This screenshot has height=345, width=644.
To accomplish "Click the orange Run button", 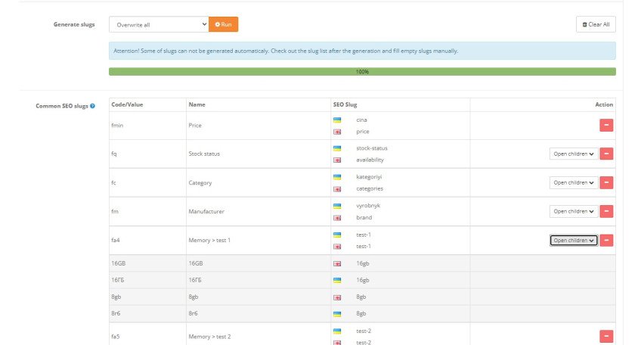I will click(224, 24).
